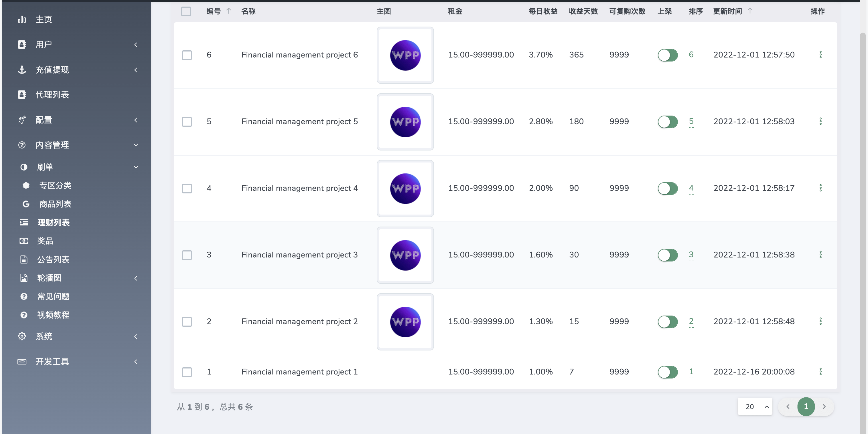
Task: Click the list icon beside 理财列表
Action: [x=24, y=222]
